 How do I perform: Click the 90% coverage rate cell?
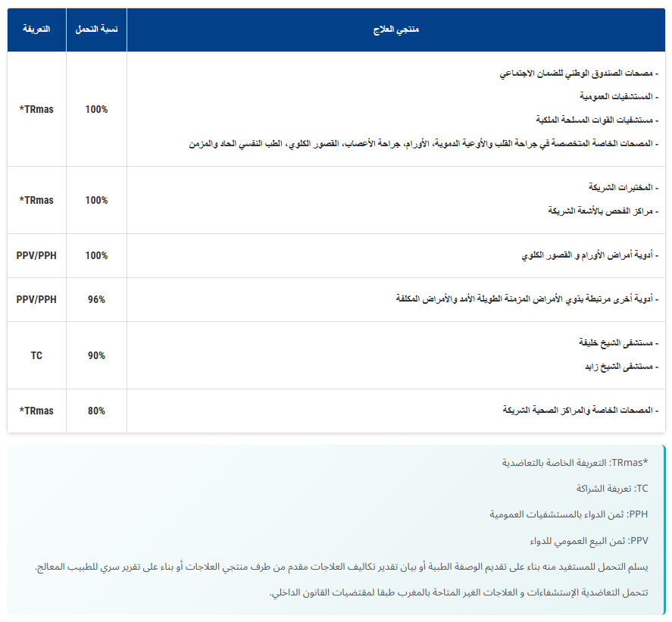96,355
